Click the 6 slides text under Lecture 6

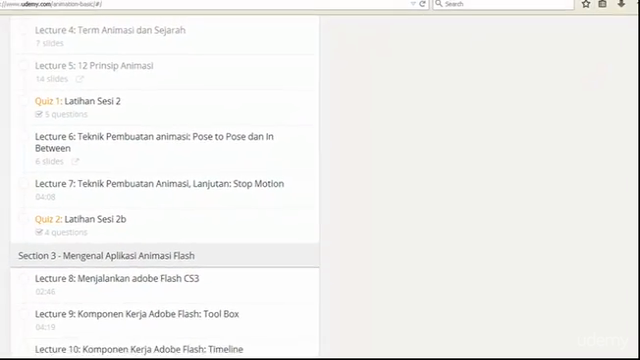[49, 162]
